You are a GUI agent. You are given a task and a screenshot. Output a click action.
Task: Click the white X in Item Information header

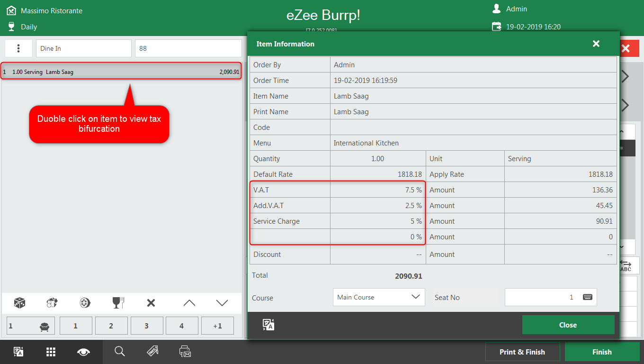(596, 44)
